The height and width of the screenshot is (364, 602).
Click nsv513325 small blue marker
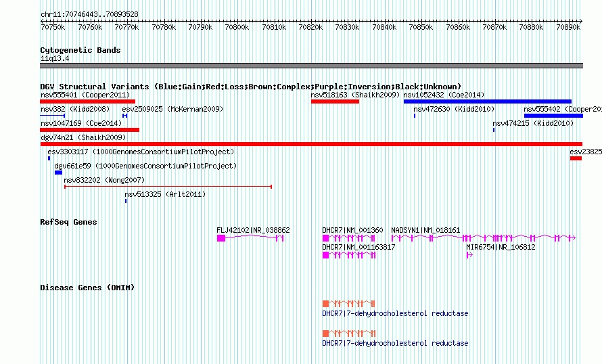[126, 201]
